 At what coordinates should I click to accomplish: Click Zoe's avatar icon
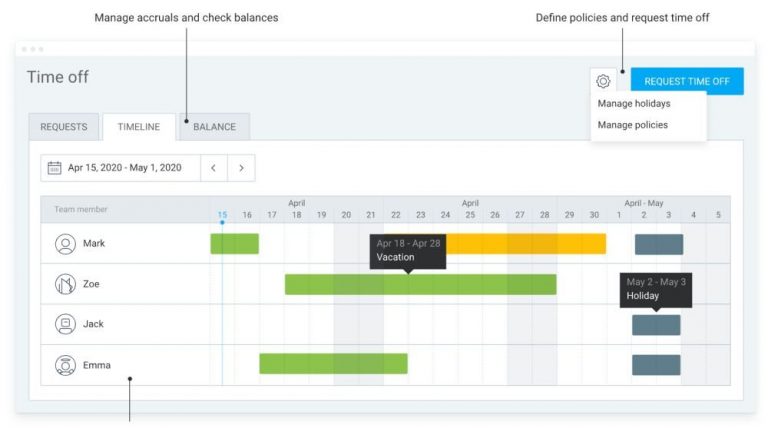(x=66, y=284)
